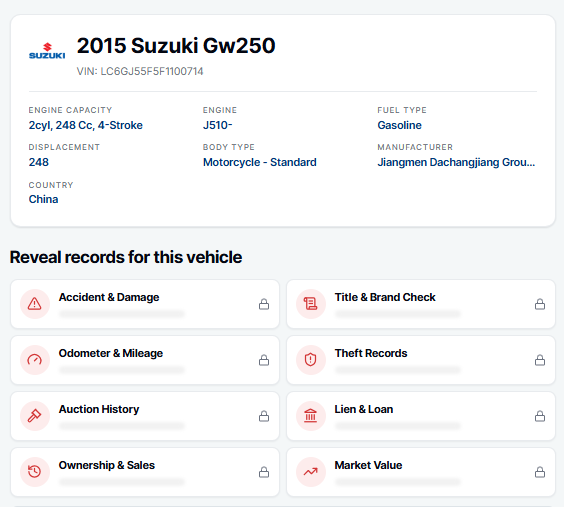
Task: Click the lock icon on Accident & Damage
Action: (x=264, y=304)
